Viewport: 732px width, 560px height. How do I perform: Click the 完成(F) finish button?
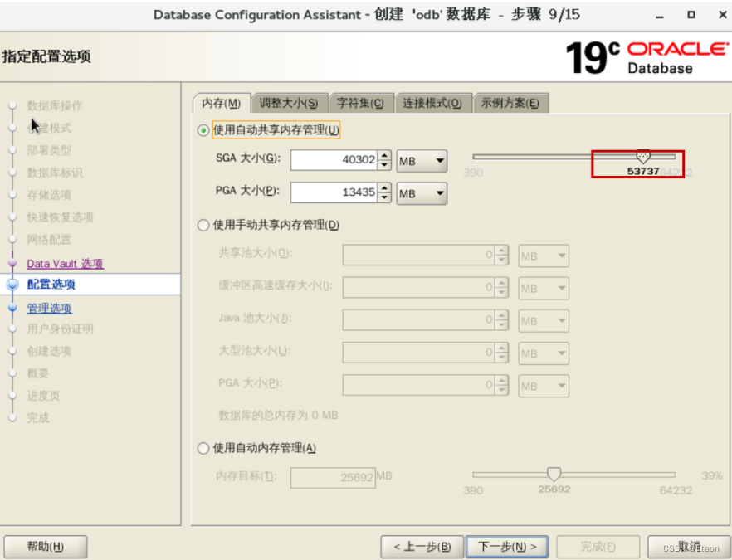[x=598, y=547]
